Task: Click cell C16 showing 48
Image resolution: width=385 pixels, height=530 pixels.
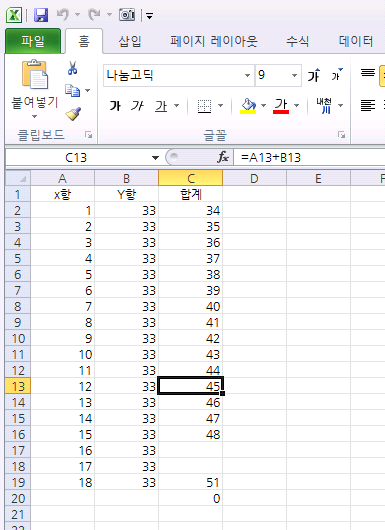Action: pyautogui.click(x=191, y=434)
